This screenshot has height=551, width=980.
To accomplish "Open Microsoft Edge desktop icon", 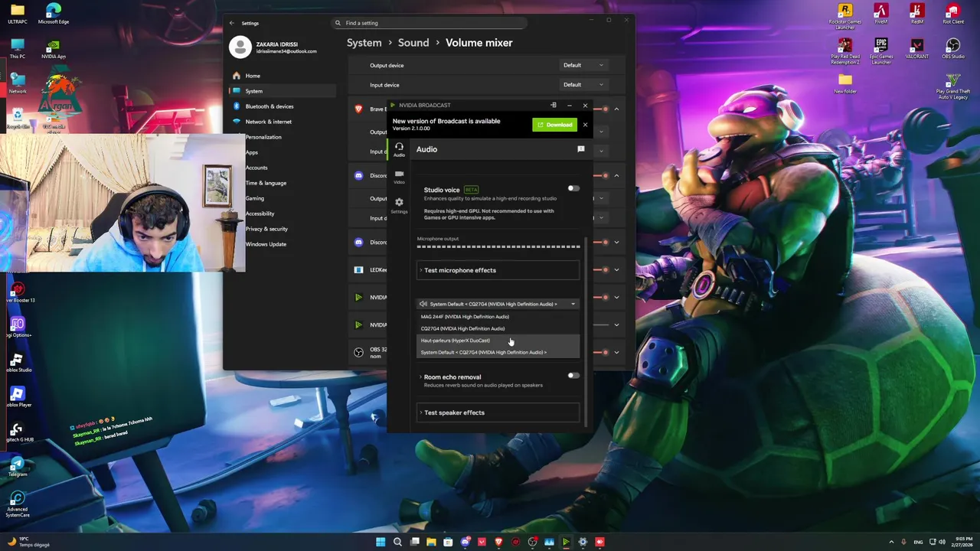I will [x=54, y=14].
